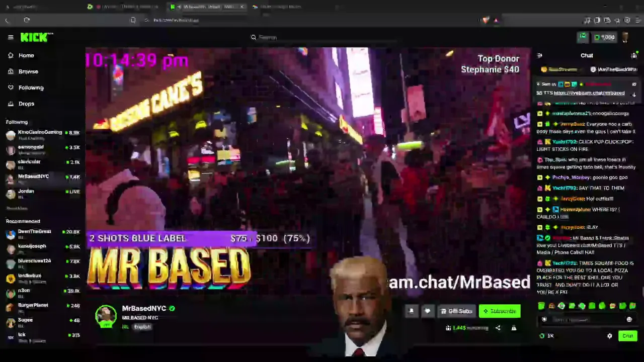The image size is (644, 362).
Task: Toggle the follow heart button
Action: point(427,311)
